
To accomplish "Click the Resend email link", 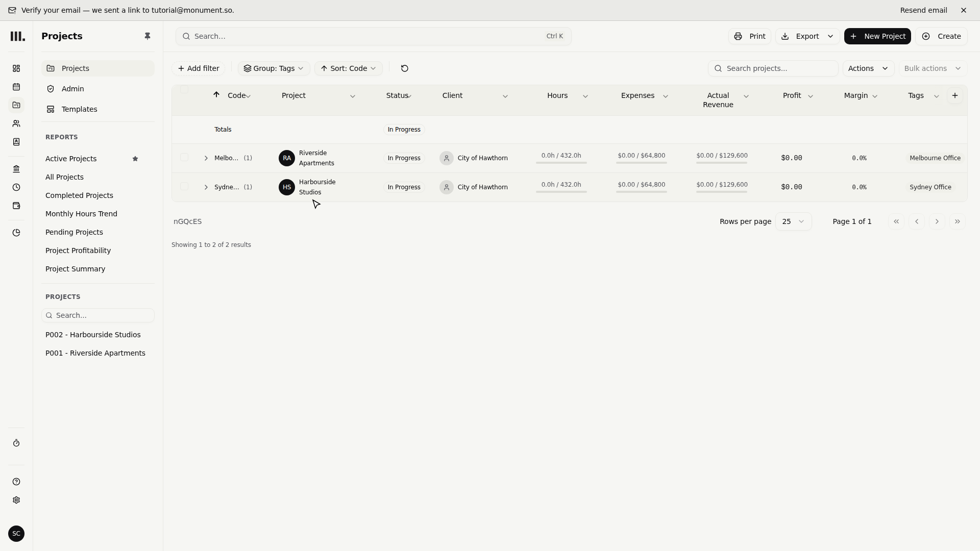I will click(x=923, y=10).
